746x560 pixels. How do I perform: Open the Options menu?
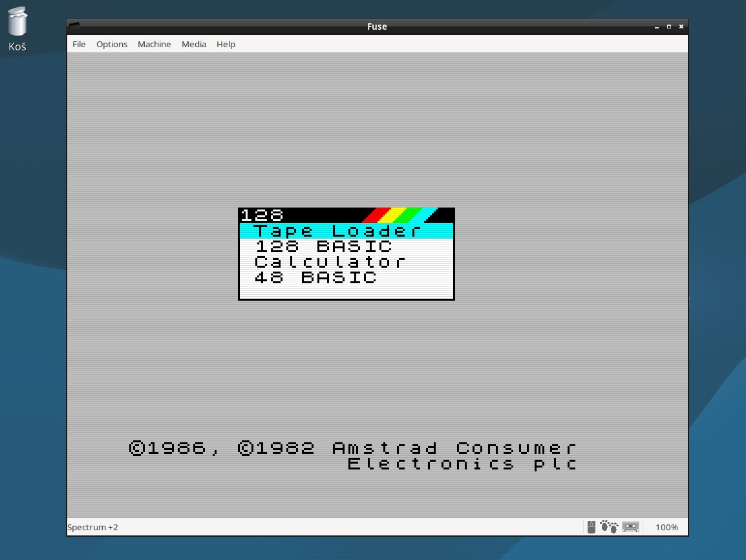[x=112, y=44]
